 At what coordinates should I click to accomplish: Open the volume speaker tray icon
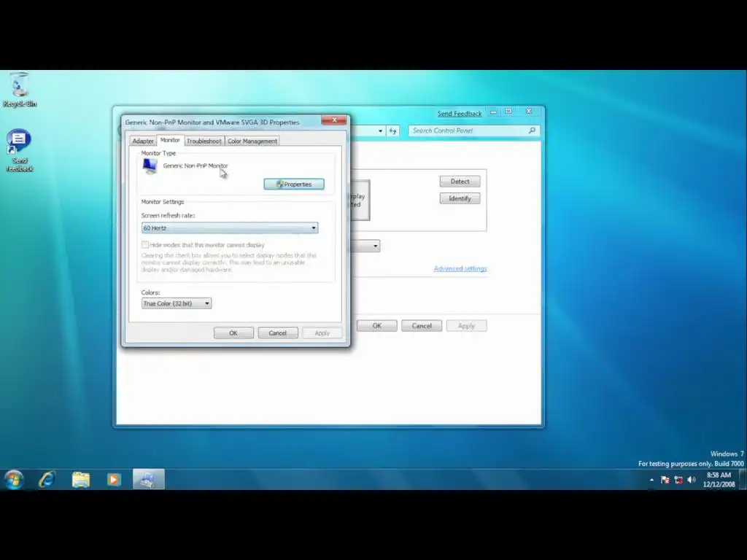(692, 480)
